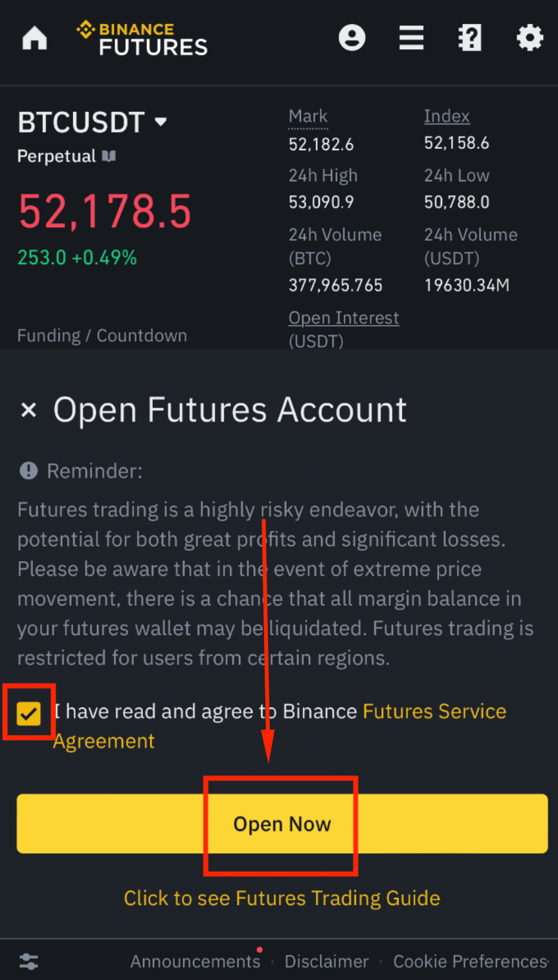Click to see Futures Trading Guide
This screenshot has height=980, width=558.
tap(282, 898)
